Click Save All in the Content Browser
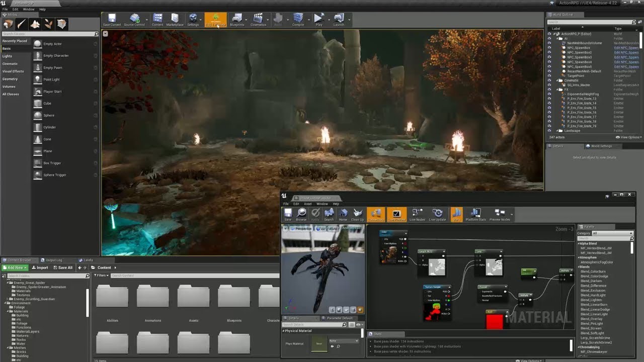 62,267
